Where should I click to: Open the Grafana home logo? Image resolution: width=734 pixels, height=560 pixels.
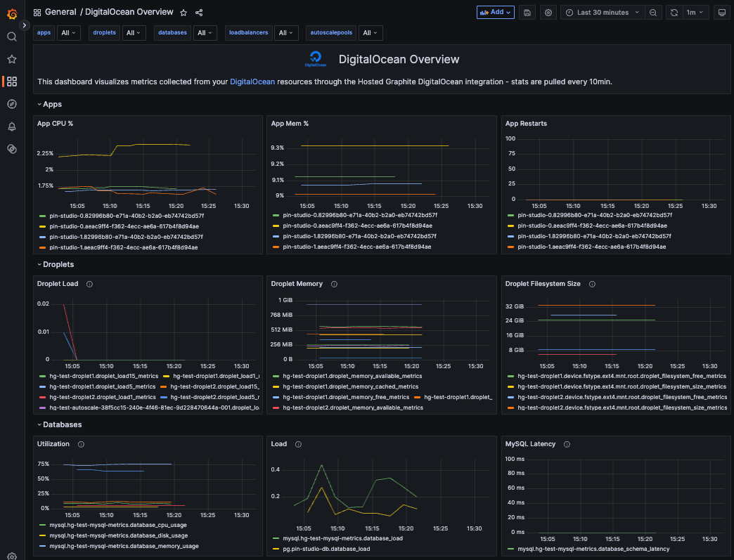12,14
